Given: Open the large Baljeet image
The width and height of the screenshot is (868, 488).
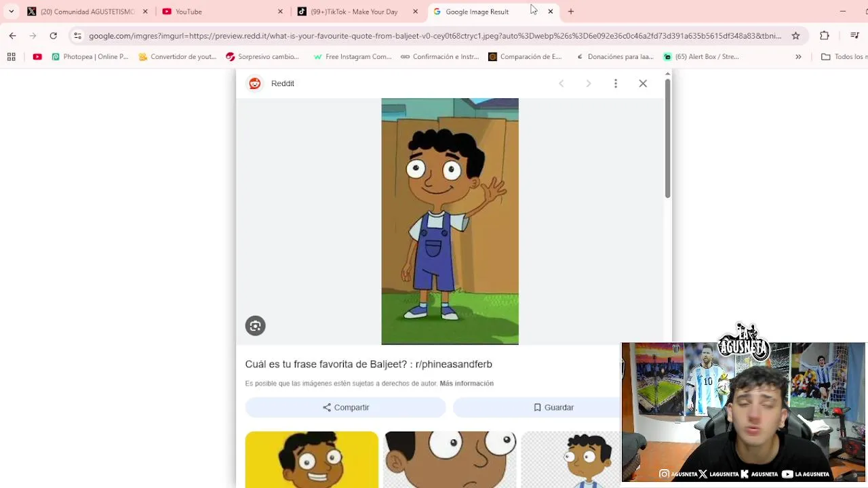Looking at the screenshot, I should point(450,222).
